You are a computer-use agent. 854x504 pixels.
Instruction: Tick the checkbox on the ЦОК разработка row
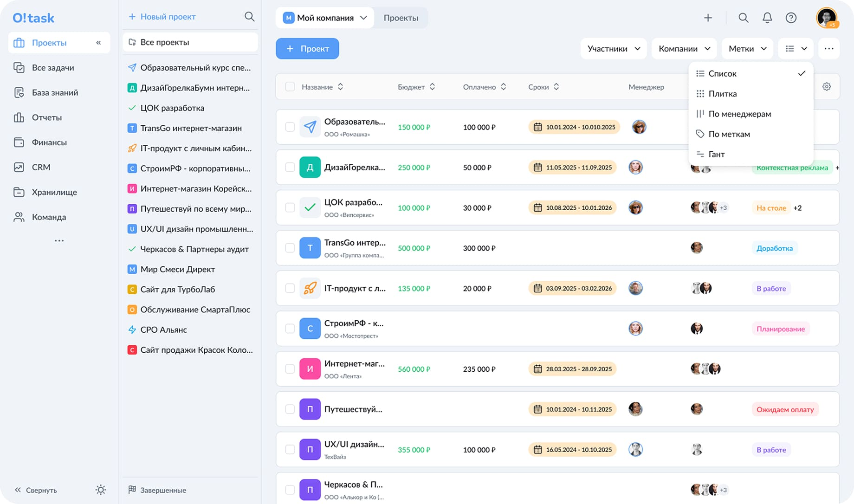coord(290,207)
